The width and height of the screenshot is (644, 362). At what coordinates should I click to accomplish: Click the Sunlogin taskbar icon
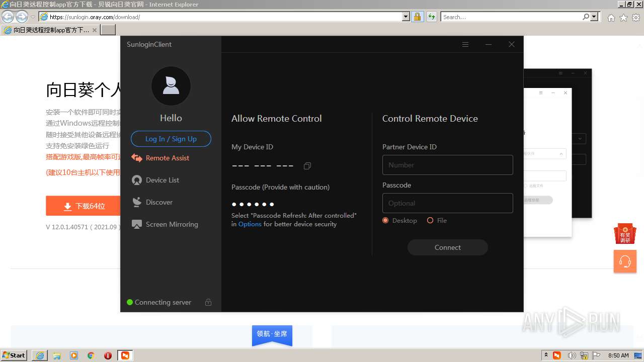[125, 355]
